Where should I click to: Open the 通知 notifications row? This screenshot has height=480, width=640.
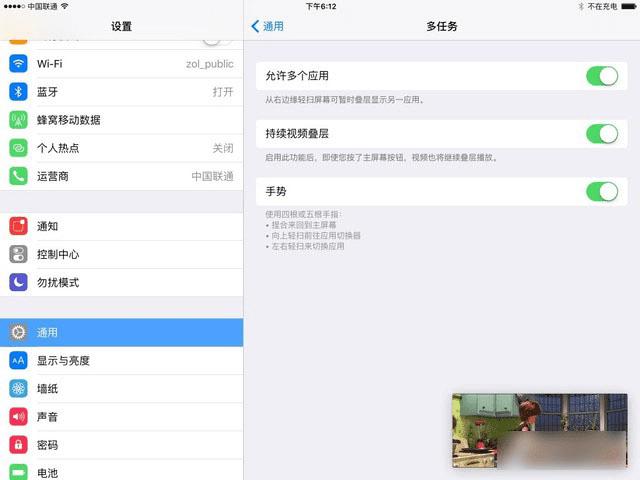[121, 226]
